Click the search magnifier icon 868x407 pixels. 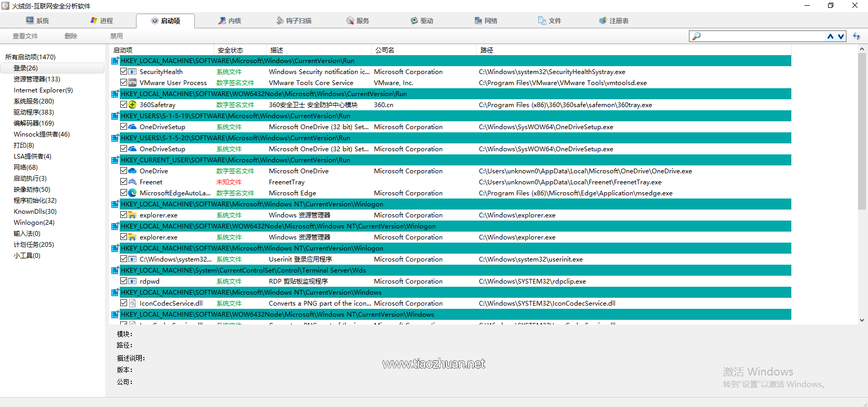click(696, 36)
